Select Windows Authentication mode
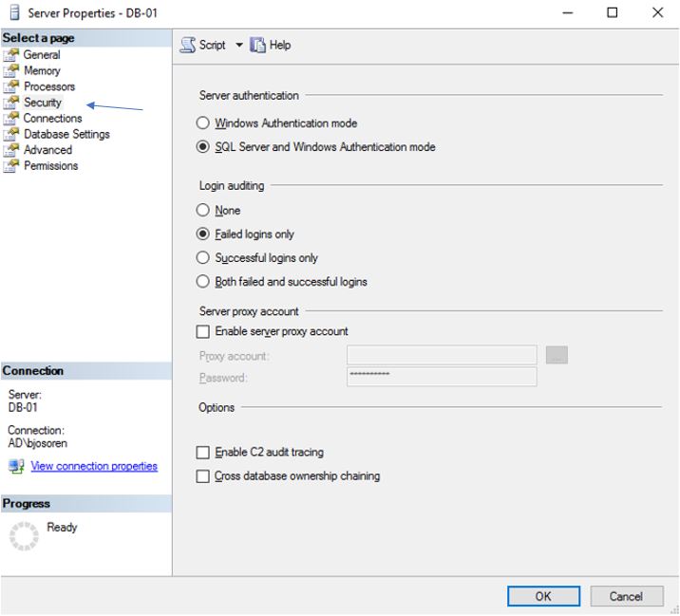Viewport: 680px width, 616px height. [202, 123]
